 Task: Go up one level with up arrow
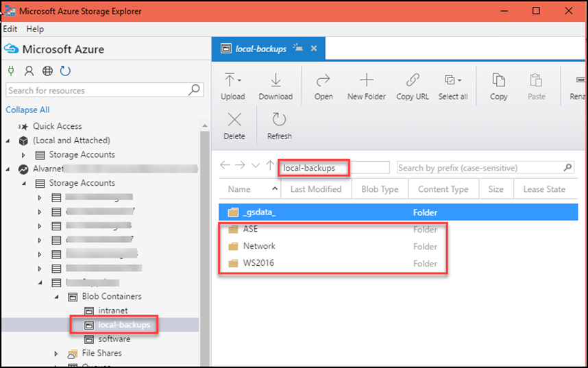[270, 165]
